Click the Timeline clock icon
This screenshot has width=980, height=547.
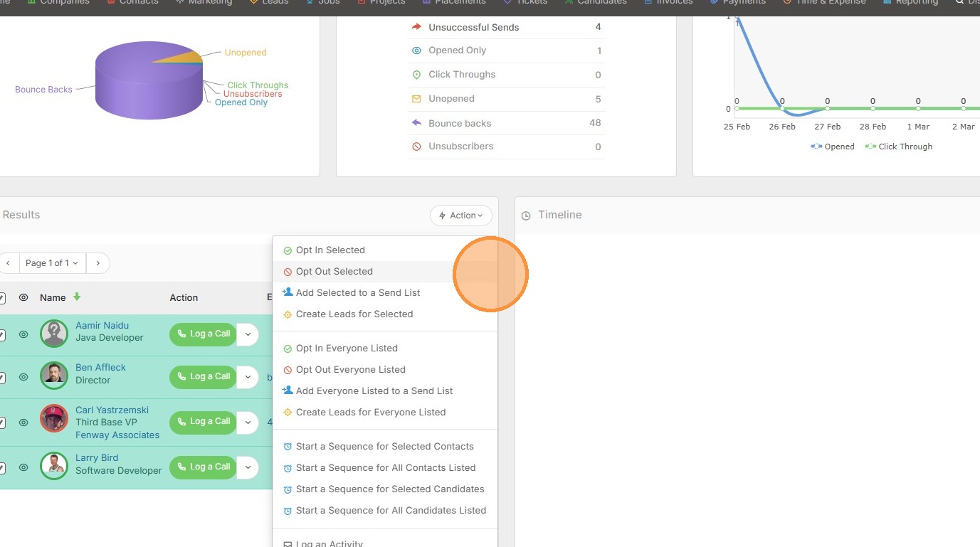[526, 216]
